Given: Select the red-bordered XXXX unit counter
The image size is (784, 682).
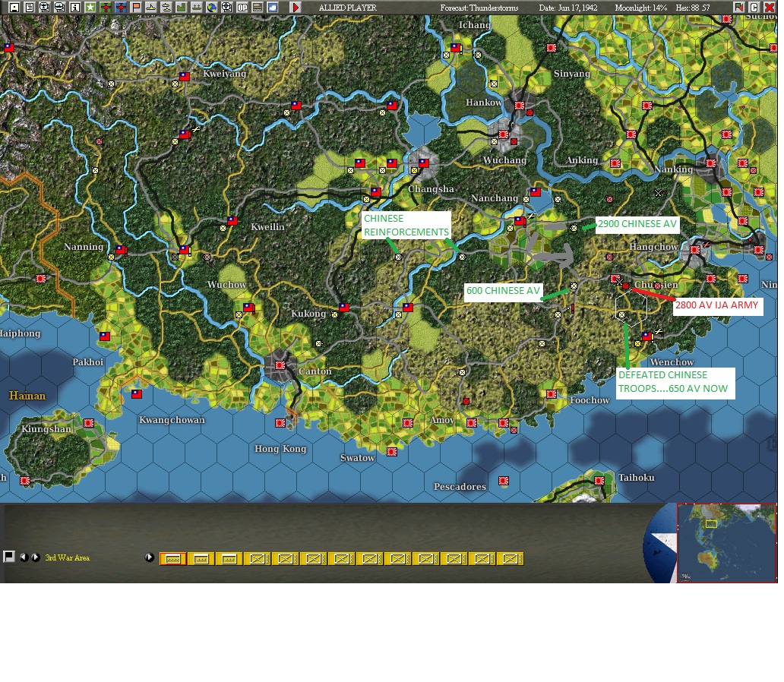Looking at the screenshot, I should tap(173, 558).
